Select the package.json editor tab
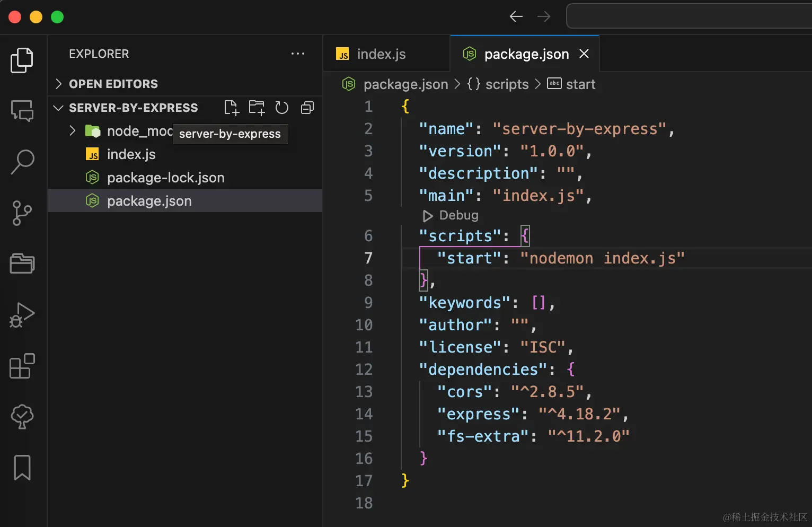Viewport: 812px width, 527px height. coord(525,54)
